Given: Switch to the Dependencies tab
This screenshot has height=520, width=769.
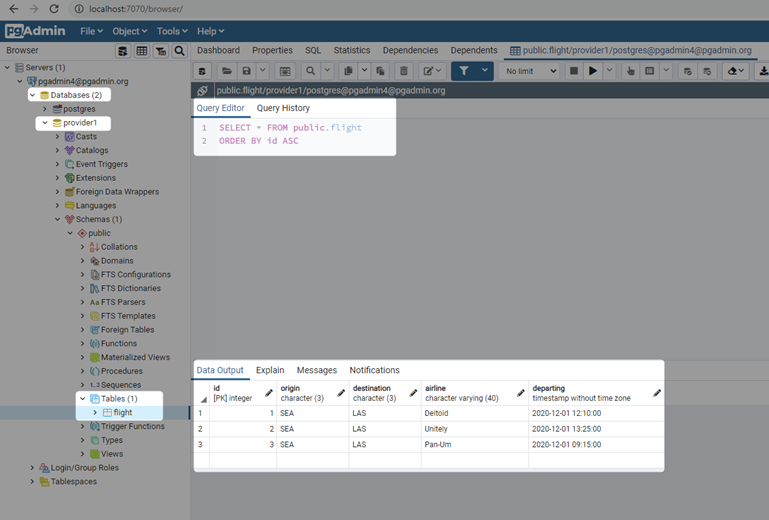Looking at the screenshot, I should coord(410,51).
